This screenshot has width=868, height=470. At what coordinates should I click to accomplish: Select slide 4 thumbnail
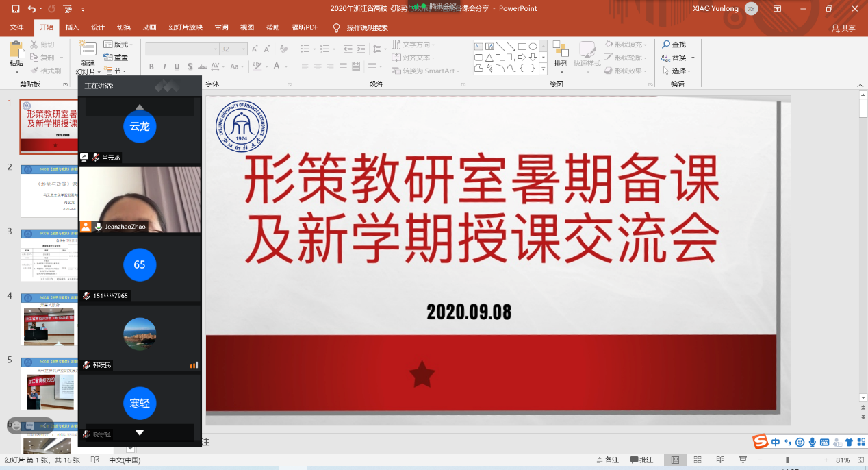(x=48, y=319)
